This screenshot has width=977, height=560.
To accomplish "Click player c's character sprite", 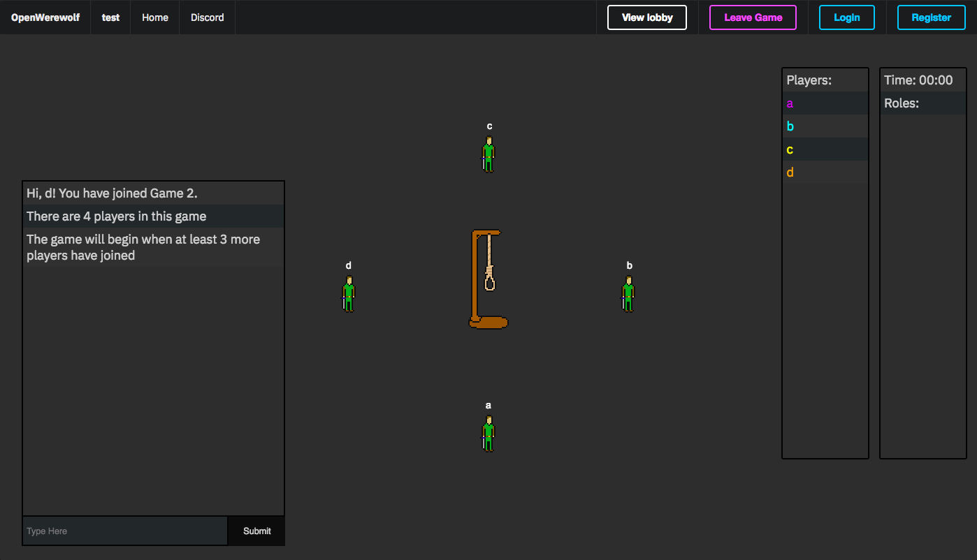I will point(488,154).
